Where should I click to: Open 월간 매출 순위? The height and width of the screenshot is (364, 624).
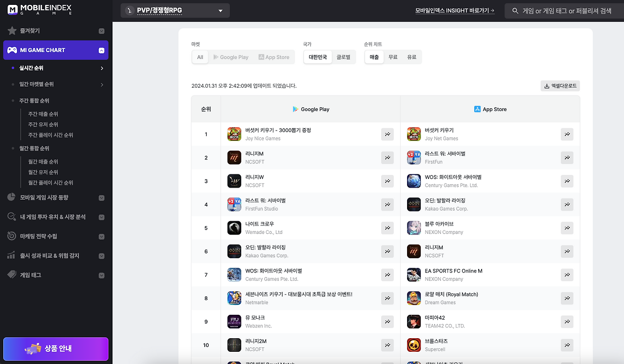[x=43, y=162]
